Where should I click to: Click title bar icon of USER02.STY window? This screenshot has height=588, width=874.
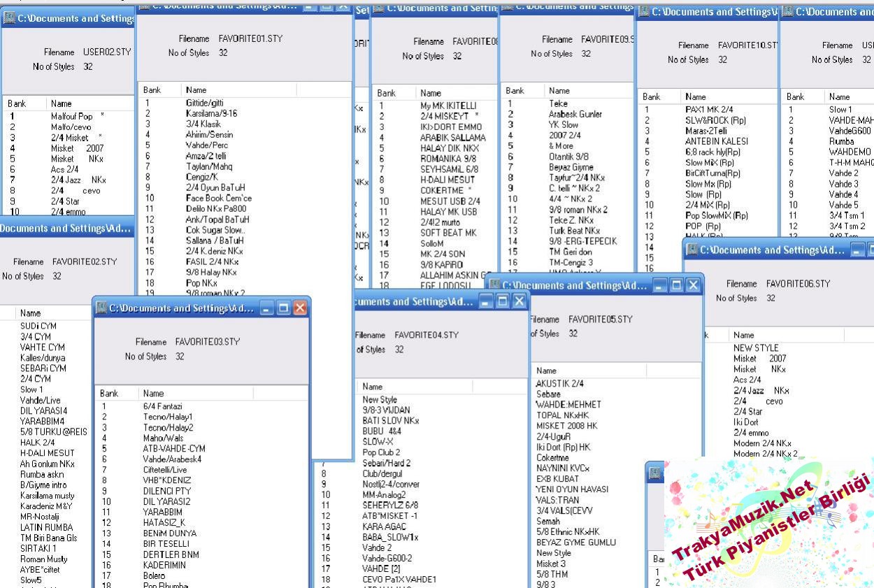(8, 18)
